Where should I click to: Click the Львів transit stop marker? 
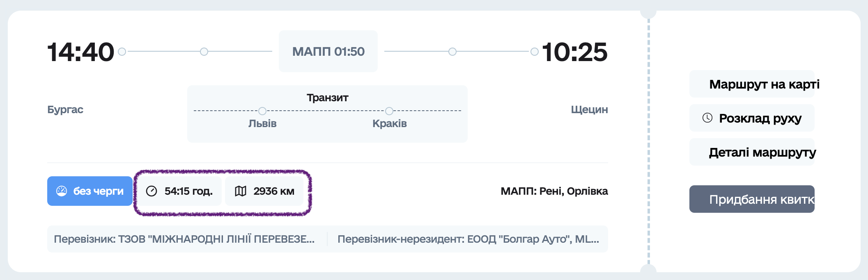coord(262,111)
